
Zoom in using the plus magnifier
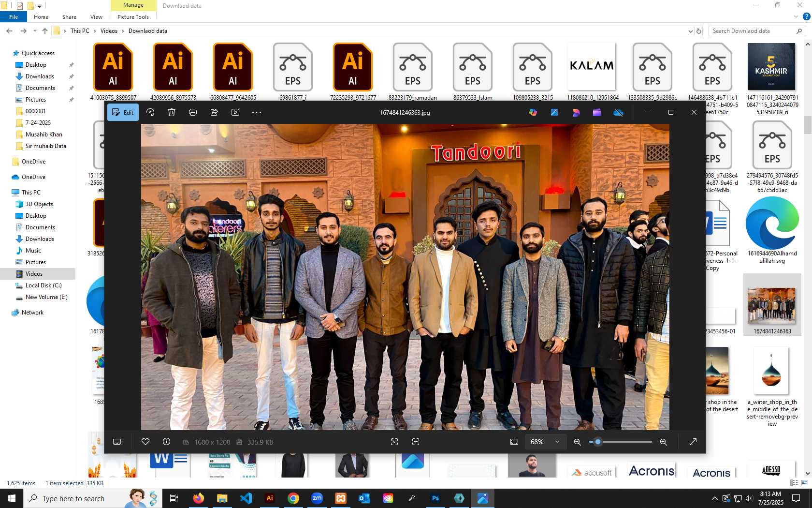(x=664, y=442)
